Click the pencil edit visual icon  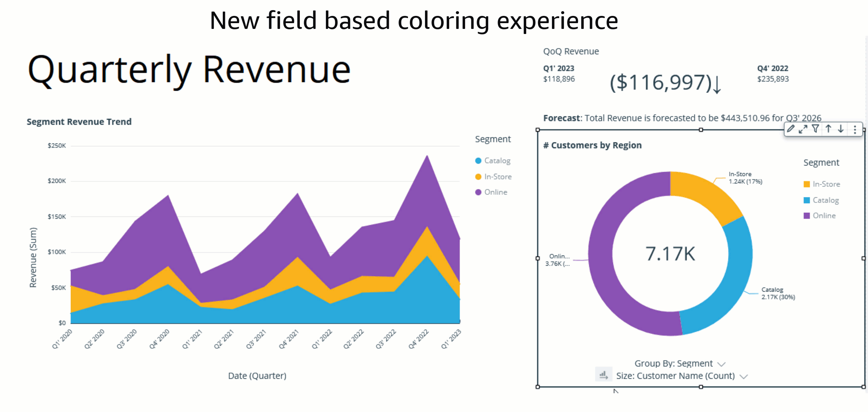coord(791,129)
